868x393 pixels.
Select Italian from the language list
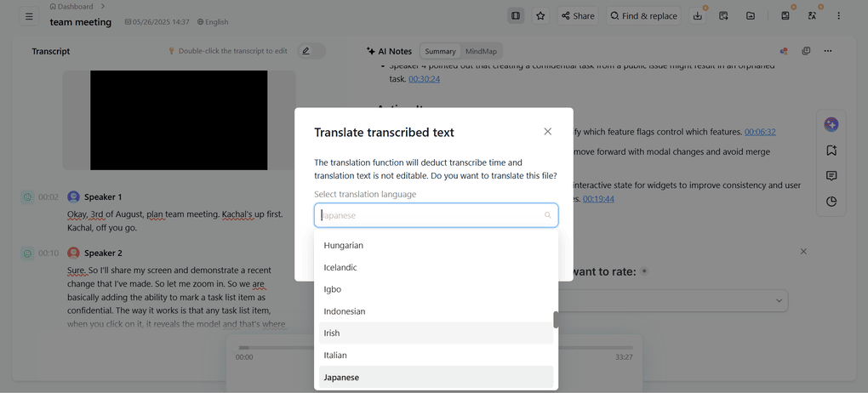pyautogui.click(x=437, y=356)
